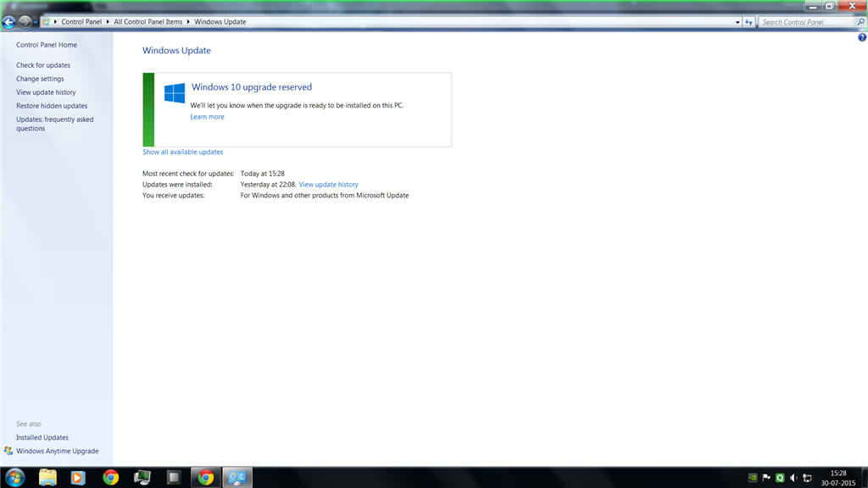
Task: Open the address bar history dropdown
Action: click(x=737, y=22)
